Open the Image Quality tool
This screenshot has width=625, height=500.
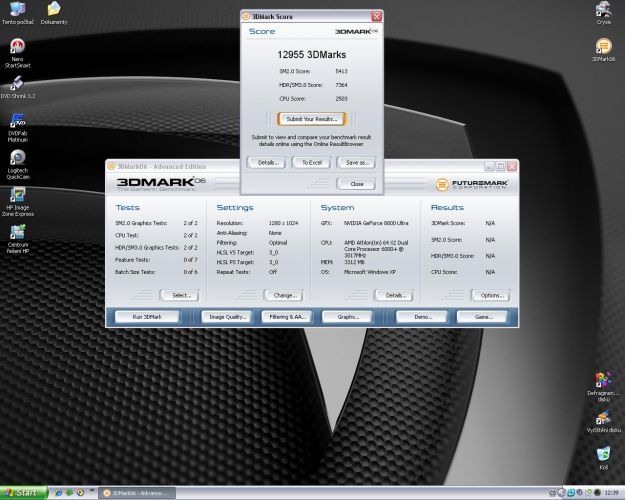tap(227, 317)
